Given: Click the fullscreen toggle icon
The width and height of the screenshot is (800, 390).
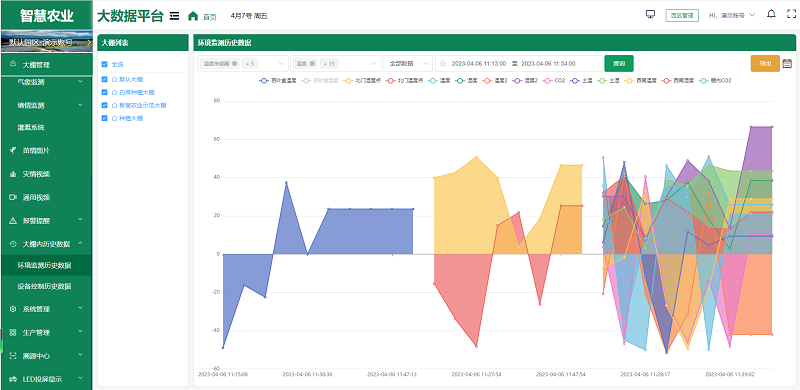Looking at the screenshot, I should pyautogui.click(x=791, y=14).
